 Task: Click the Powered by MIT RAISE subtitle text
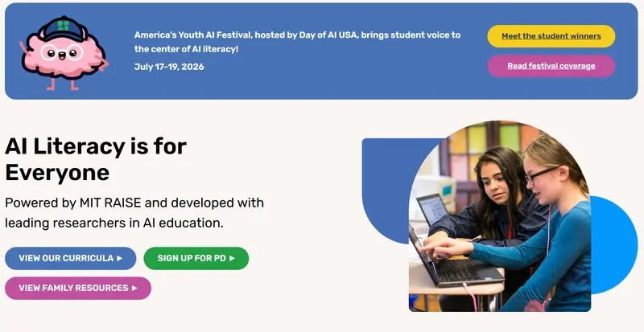tap(134, 212)
